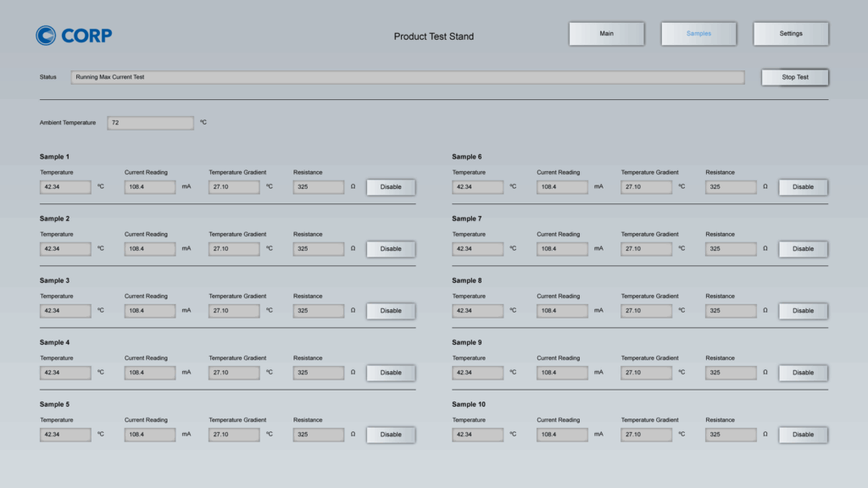Select Sample 2 Resistance field
Screen dimensions: 868x488
tap(319, 249)
